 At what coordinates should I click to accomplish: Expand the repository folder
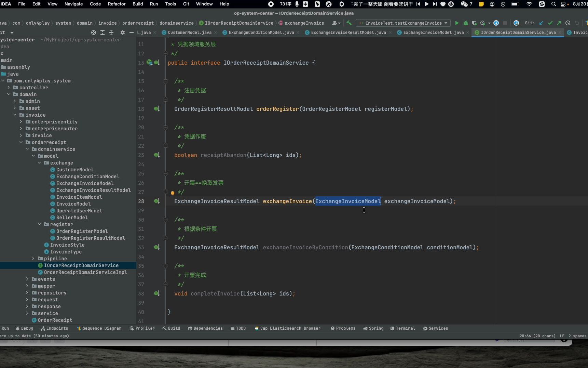(x=27, y=293)
